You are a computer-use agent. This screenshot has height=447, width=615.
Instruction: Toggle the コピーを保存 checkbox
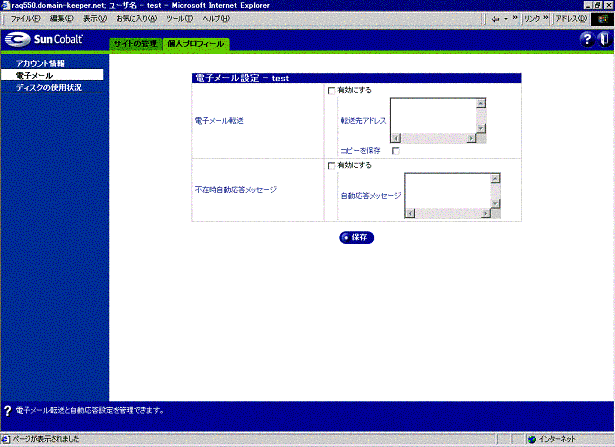(395, 150)
